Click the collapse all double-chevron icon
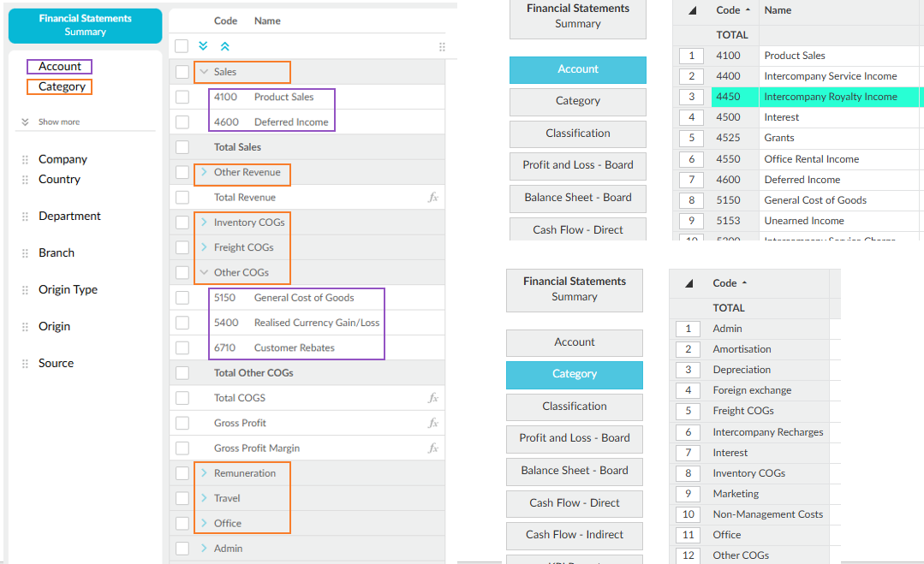Screen dimensions: 924x564 225,46
